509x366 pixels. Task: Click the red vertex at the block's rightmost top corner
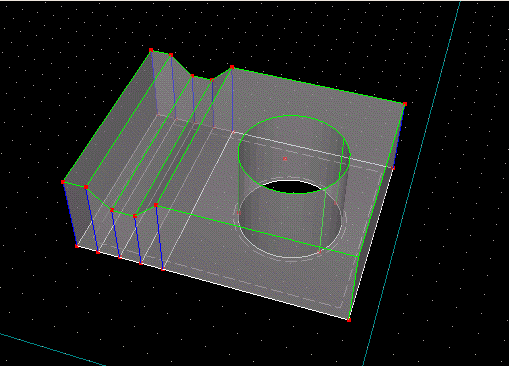(405, 104)
